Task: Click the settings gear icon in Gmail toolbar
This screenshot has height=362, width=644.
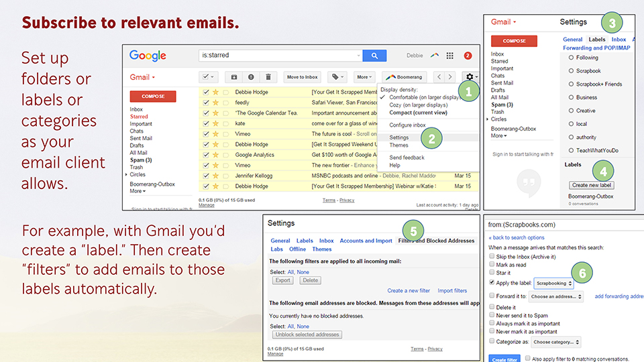Action: tap(470, 76)
